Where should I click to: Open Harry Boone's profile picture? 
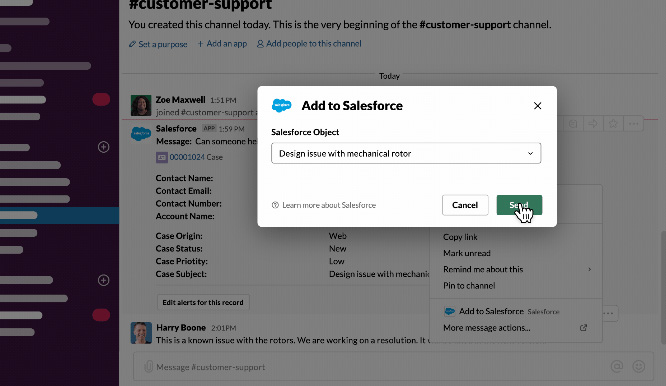[141, 332]
